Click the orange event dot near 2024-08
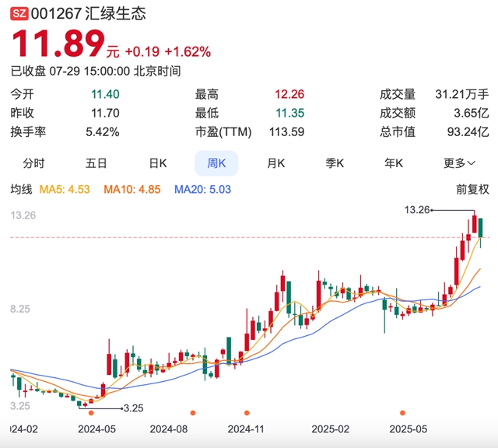The image size is (498, 448). click(x=193, y=413)
